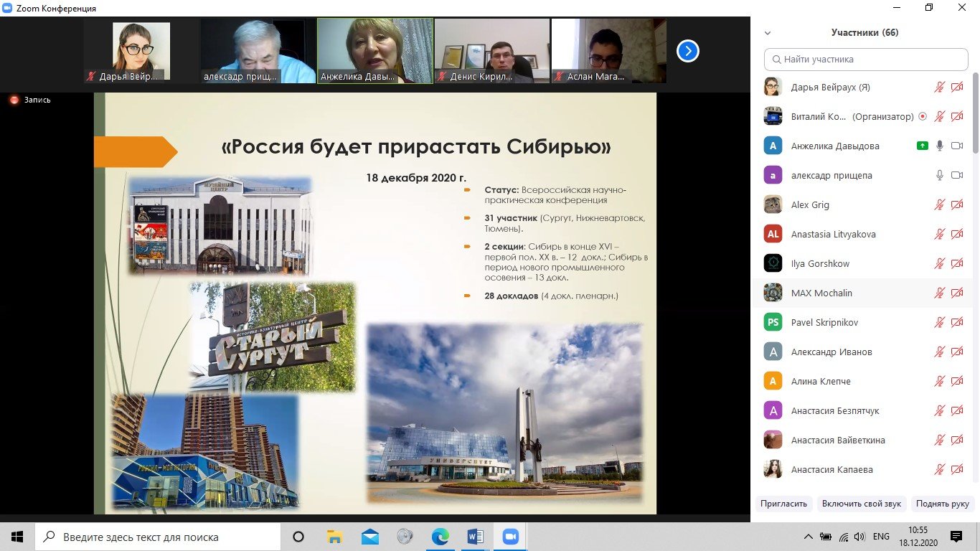980x551 pixels.
Task: Toggle microphone for Анжелика Давыдова
Action: tap(939, 146)
